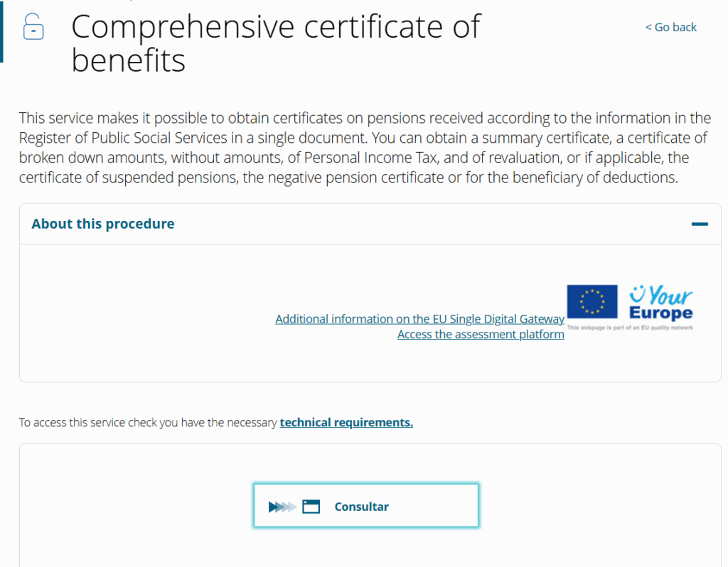Click the EU flag logo
This screenshot has width=728, height=567.
coord(591,301)
